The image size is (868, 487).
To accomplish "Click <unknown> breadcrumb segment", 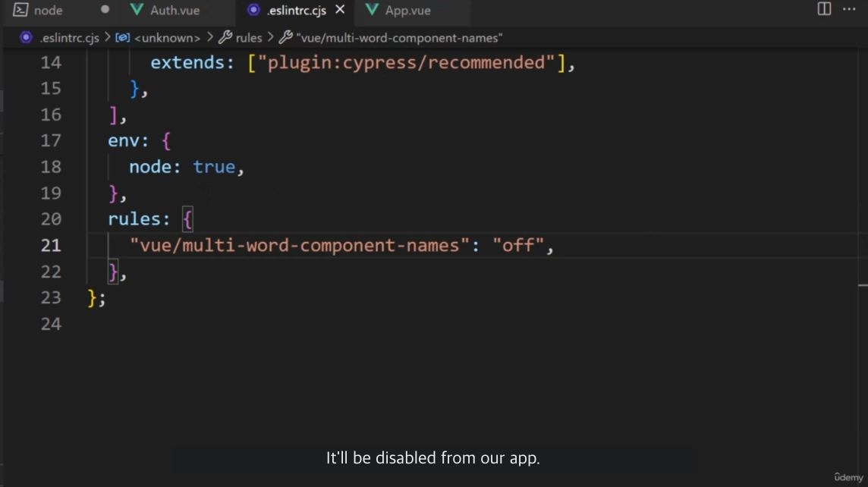I will [x=167, y=38].
